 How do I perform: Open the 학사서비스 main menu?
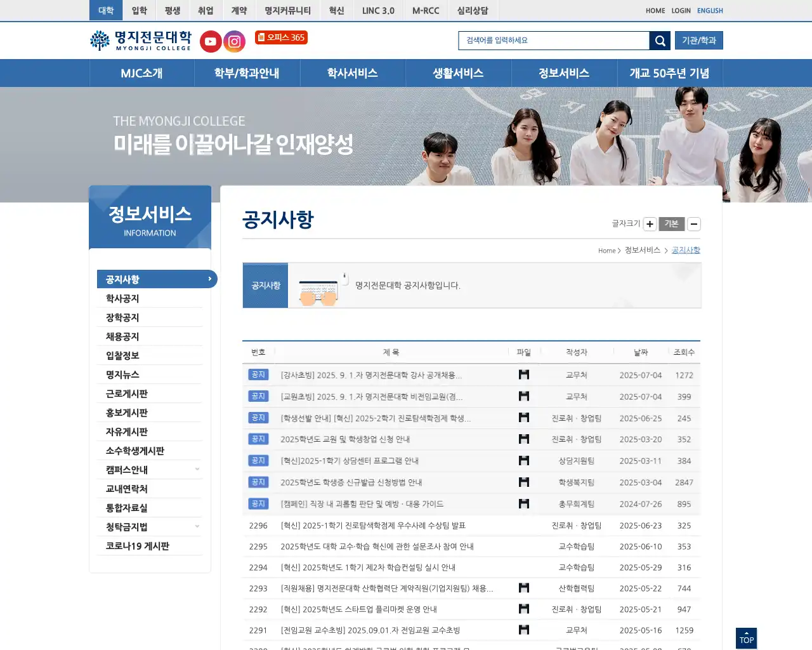point(353,73)
